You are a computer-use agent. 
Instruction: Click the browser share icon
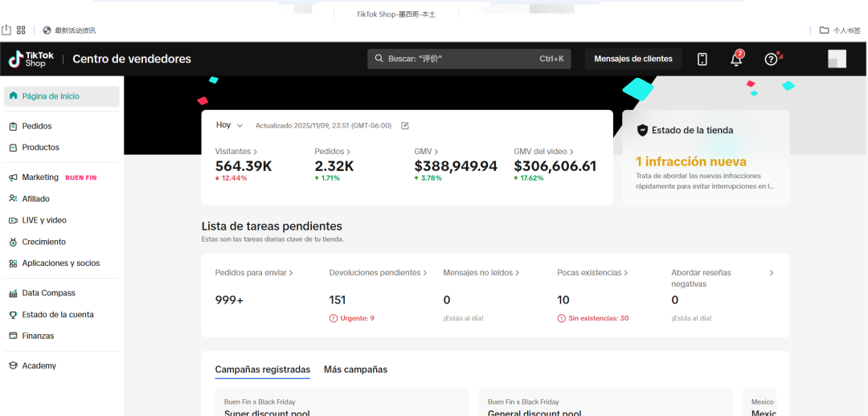[6, 30]
